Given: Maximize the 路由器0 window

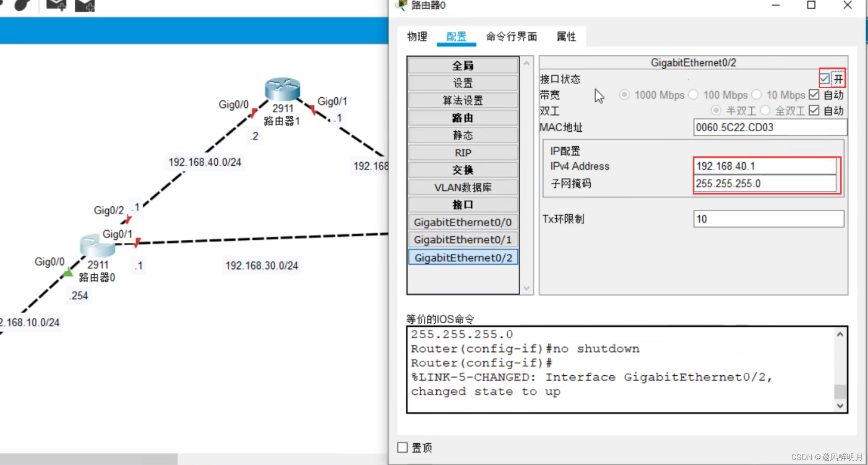Looking at the screenshot, I should (811, 5).
